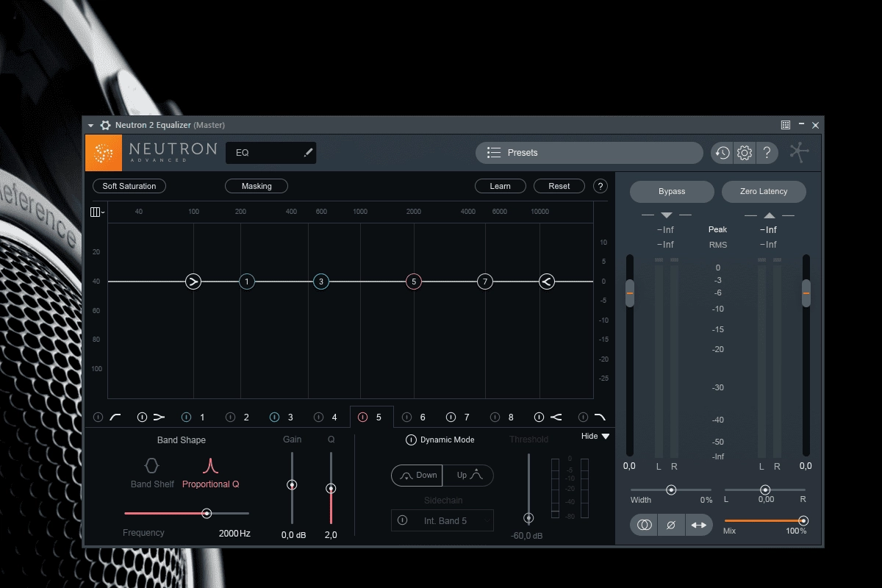
Task: Select the band 1 tab number
Action: pos(202,417)
